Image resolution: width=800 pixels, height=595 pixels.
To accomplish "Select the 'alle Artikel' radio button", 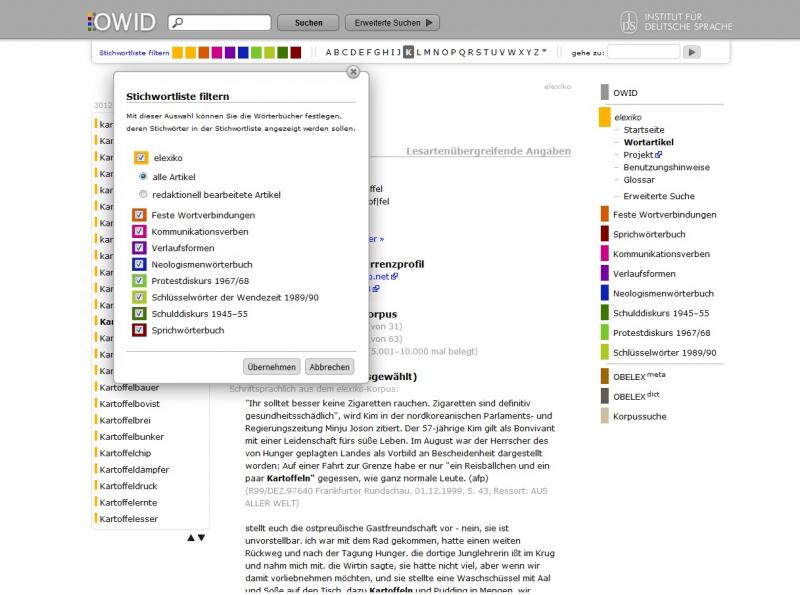I will pos(143,177).
